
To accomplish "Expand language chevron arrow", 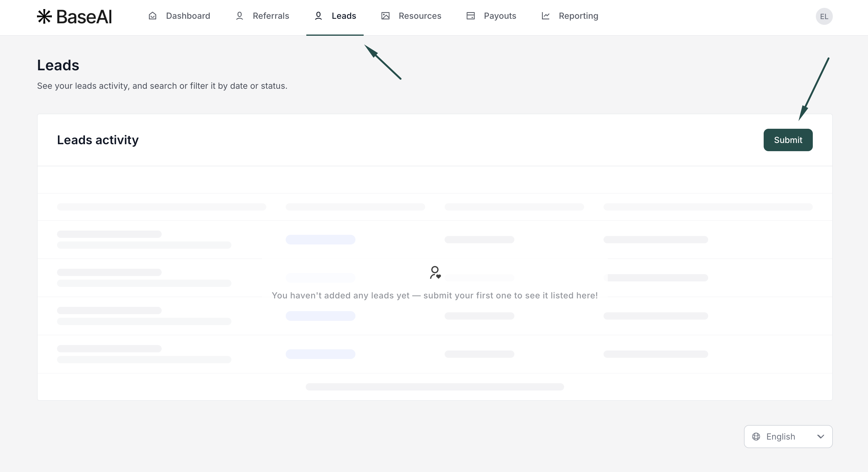I will pyautogui.click(x=820, y=437).
